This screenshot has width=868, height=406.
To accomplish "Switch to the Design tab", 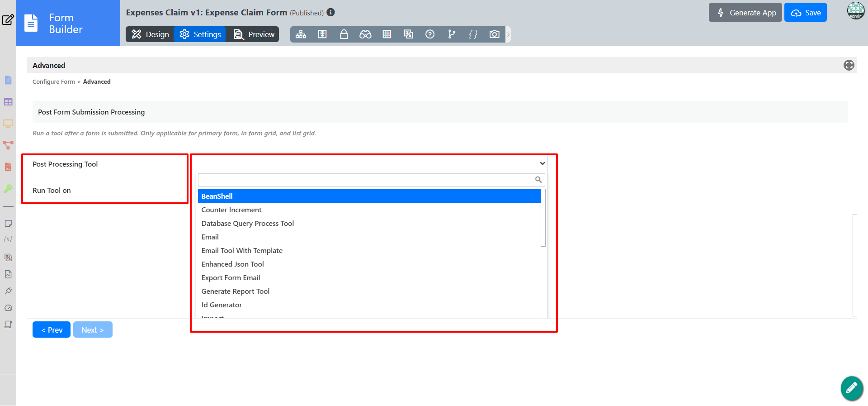I will (x=150, y=34).
